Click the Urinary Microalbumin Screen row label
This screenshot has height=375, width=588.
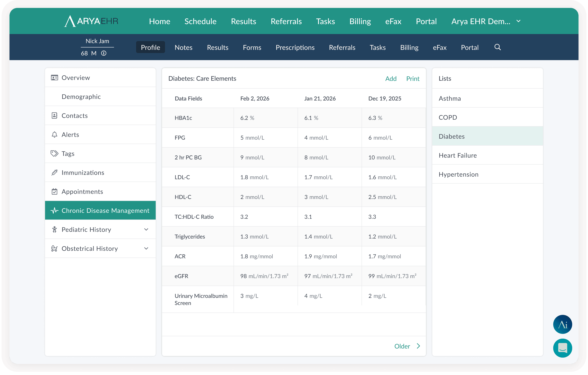(x=201, y=299)
